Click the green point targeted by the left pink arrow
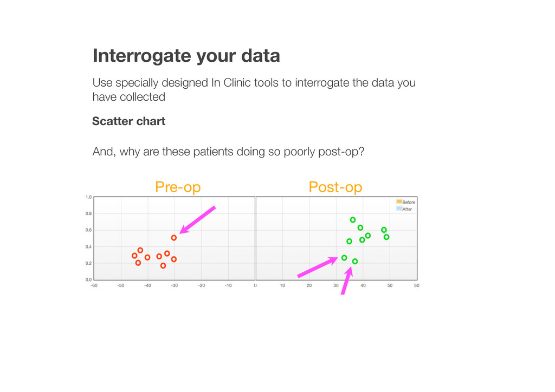Viewport: 555px width, 392px height. coord(344,258)
